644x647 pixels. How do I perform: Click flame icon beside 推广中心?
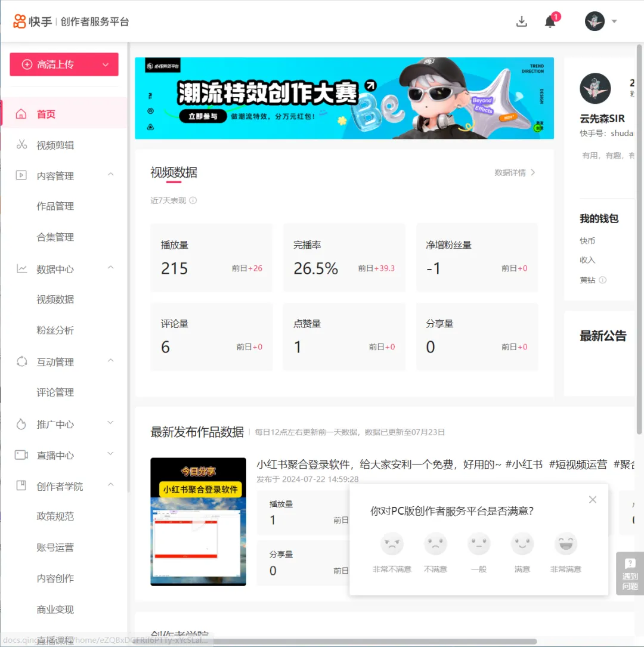click(x=21, y=424)
